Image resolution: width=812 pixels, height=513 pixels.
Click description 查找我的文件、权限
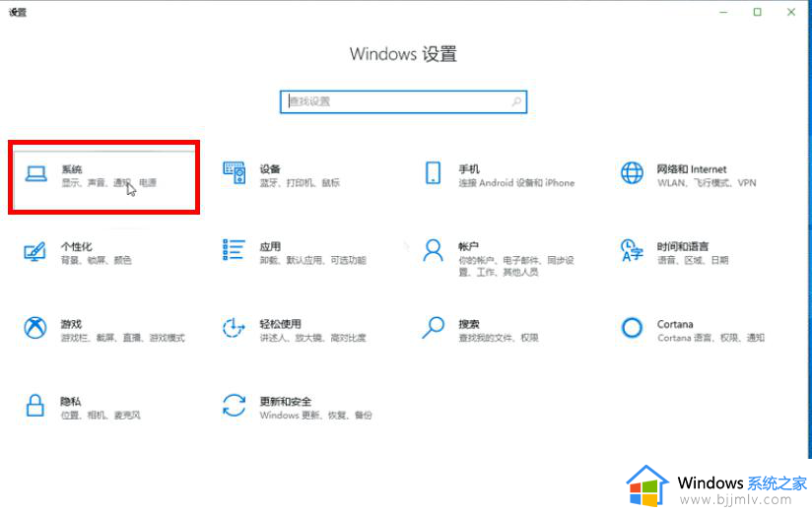(499, 338)
